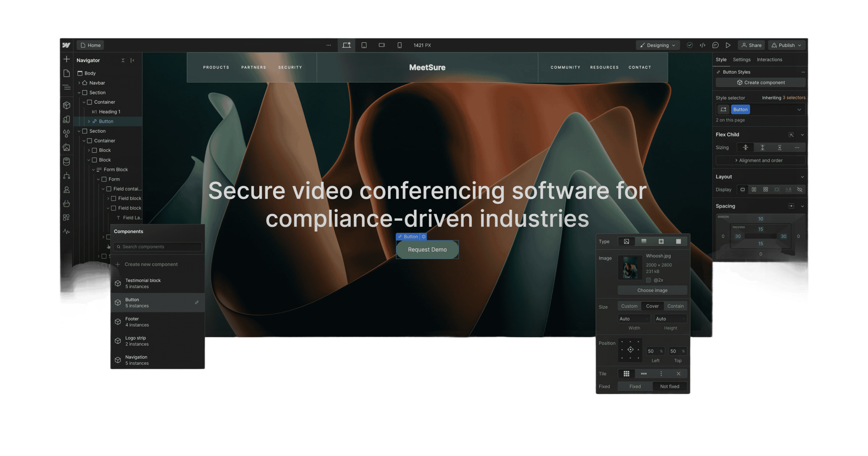This screenshot has width=868, height=456.
Task: Set the background to Fixed
Action: pyautogui.click(x=635, y=387)
